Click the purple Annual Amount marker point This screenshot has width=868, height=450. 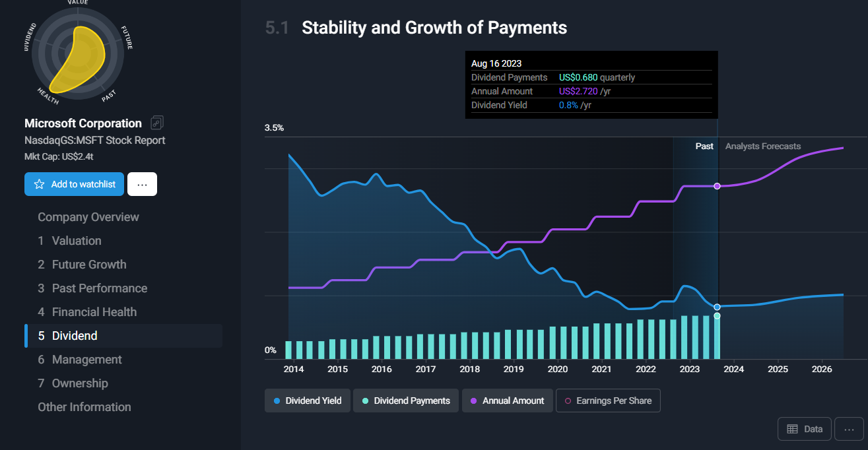[x=718, y=186]
